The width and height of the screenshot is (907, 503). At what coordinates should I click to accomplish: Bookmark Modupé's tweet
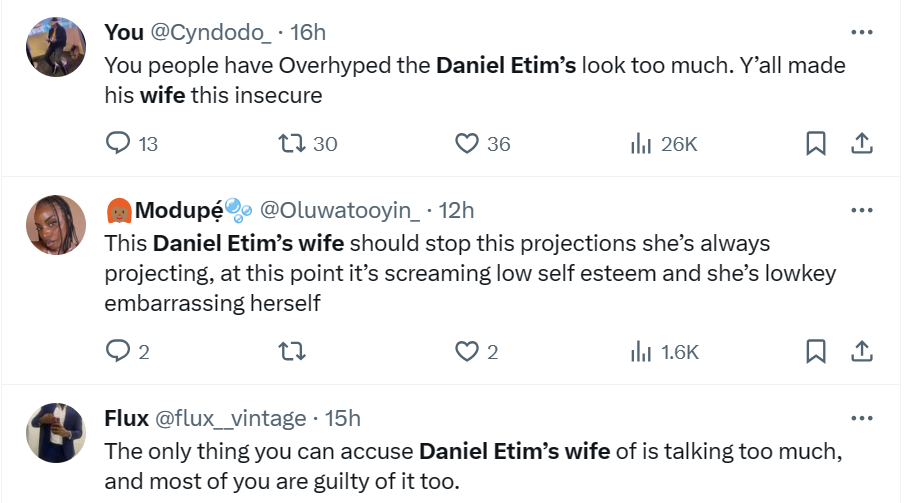click(815, 351)
